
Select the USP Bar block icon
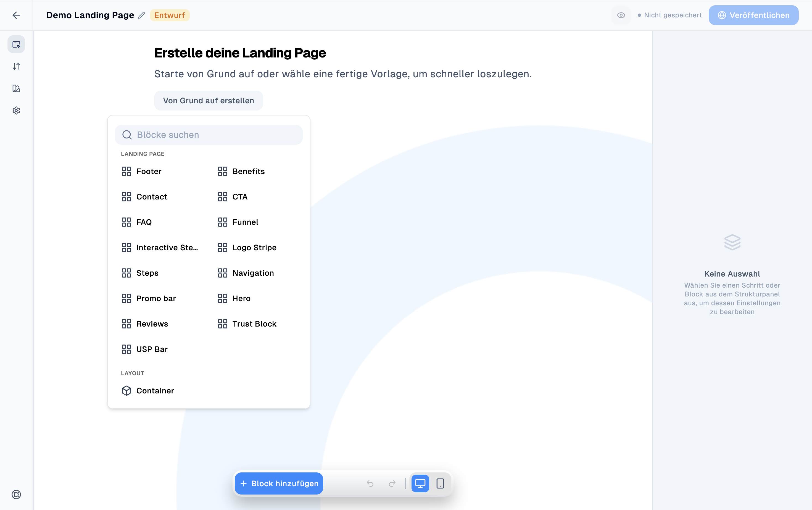click(x=126, y=349)
